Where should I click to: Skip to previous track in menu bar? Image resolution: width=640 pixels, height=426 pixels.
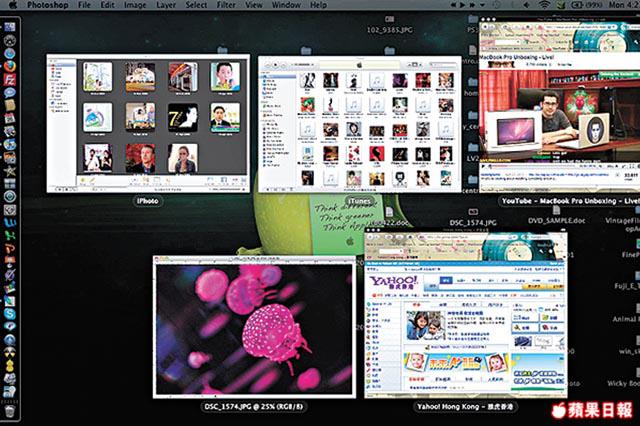tap(453, 5)
